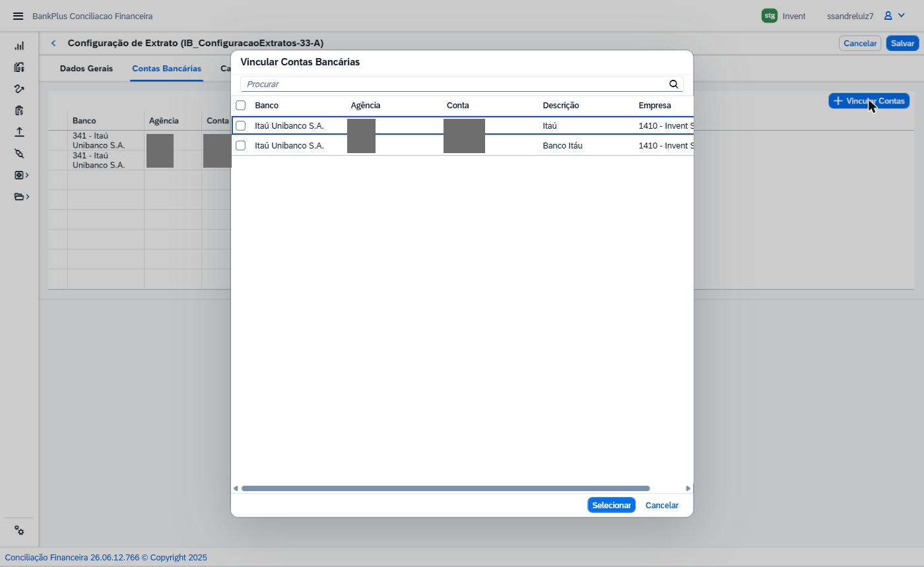Image resolution: width=924 pixels, height=567 pixels.
Task: Click the Salvar button in page header
Action: (x=902, y=43)
